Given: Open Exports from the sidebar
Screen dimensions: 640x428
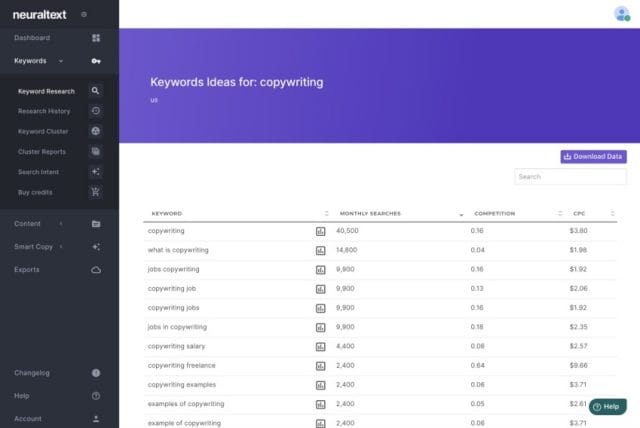Looking at the screenshot, I should coord(28,269).
